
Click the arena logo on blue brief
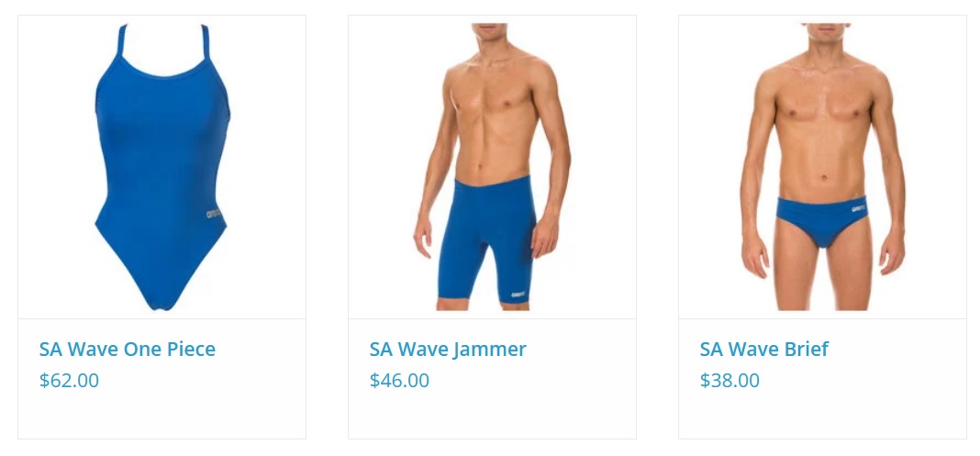coord(857,203)
